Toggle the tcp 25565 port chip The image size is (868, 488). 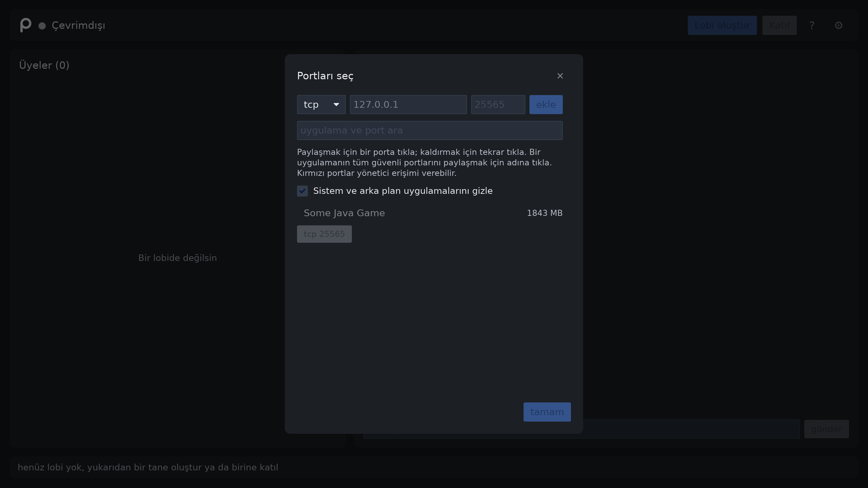coord(324,234)
